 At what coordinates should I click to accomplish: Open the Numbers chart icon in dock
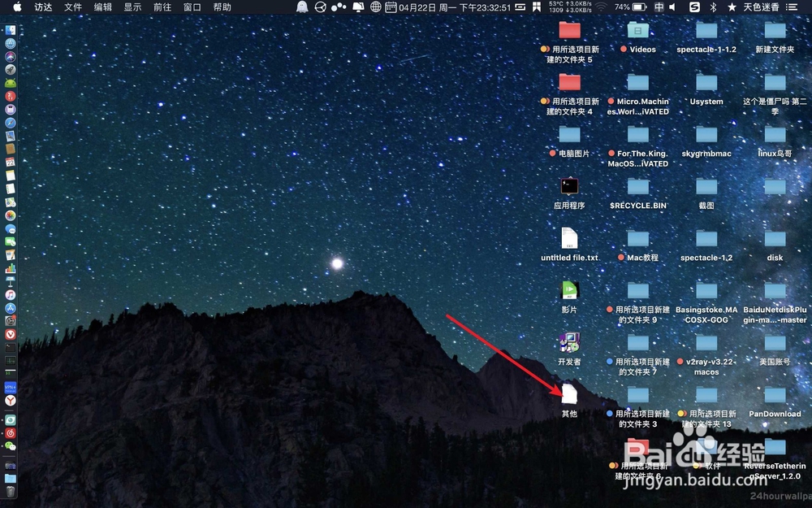click(x=11, y=268)
